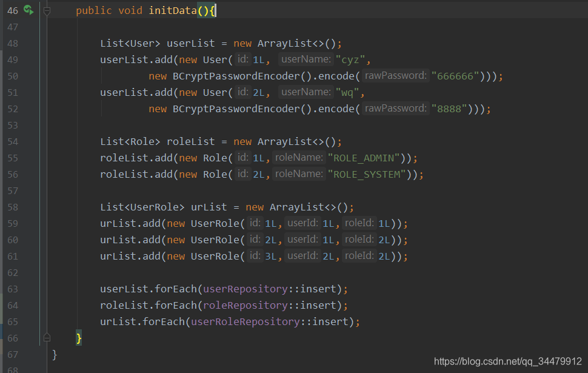This screenshot has height=373, width=588.
Task: Click the "8888" password string
Action: click(449, 109)
